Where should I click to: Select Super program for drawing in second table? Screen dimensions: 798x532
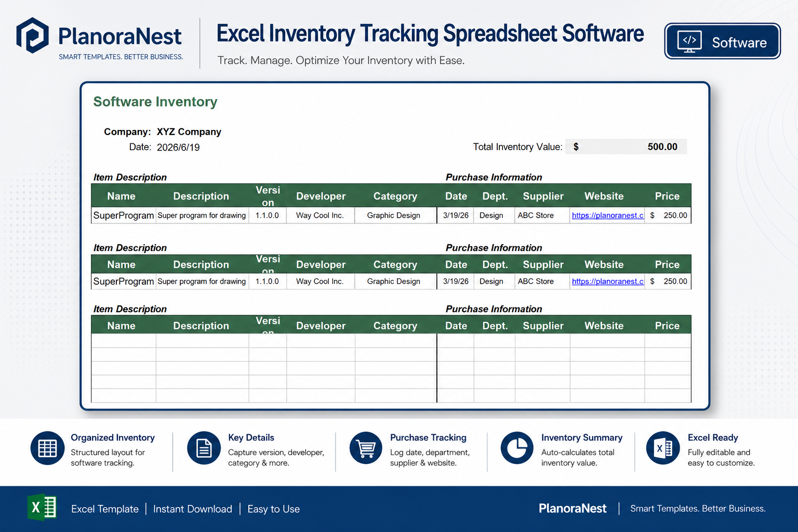202,281
